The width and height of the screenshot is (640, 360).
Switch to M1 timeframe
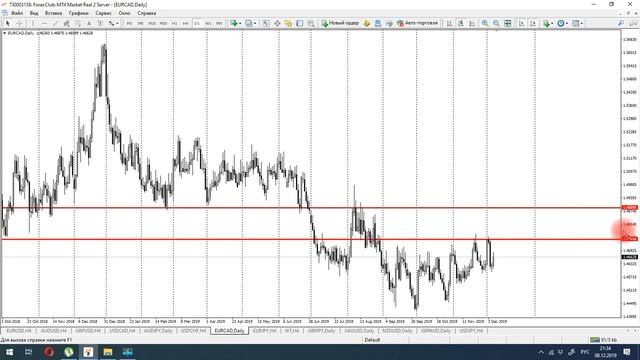click(129, 23)
